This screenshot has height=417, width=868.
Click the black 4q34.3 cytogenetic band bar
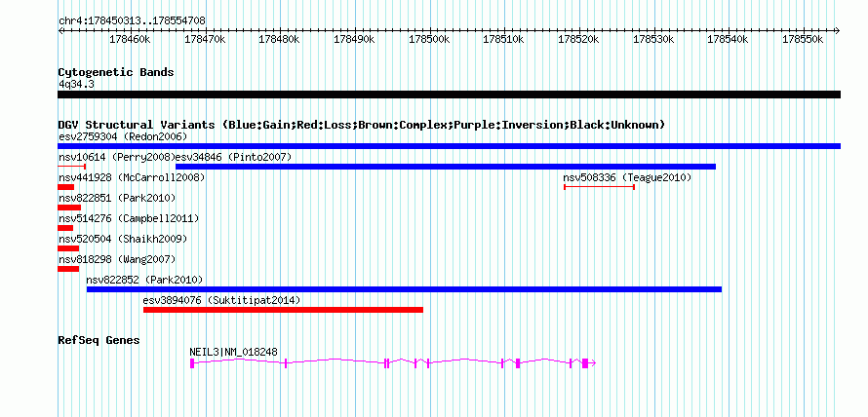[449, 95]
